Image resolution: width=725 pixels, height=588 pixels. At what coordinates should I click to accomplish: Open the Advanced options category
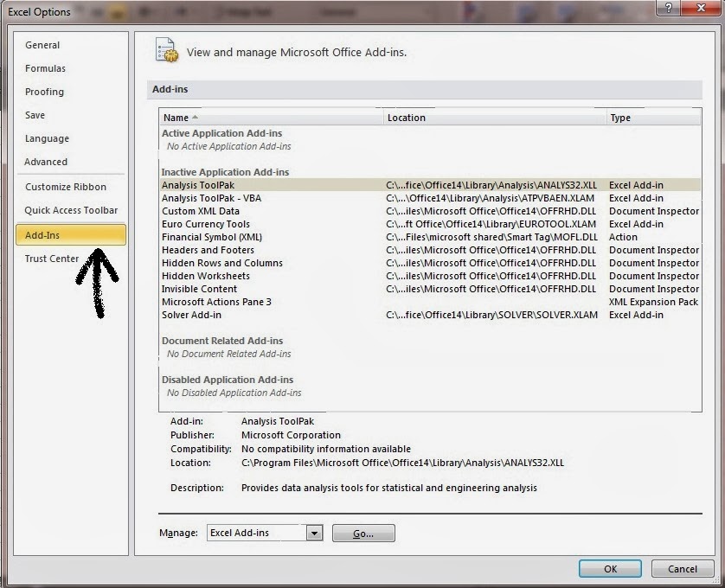(46, 162)
